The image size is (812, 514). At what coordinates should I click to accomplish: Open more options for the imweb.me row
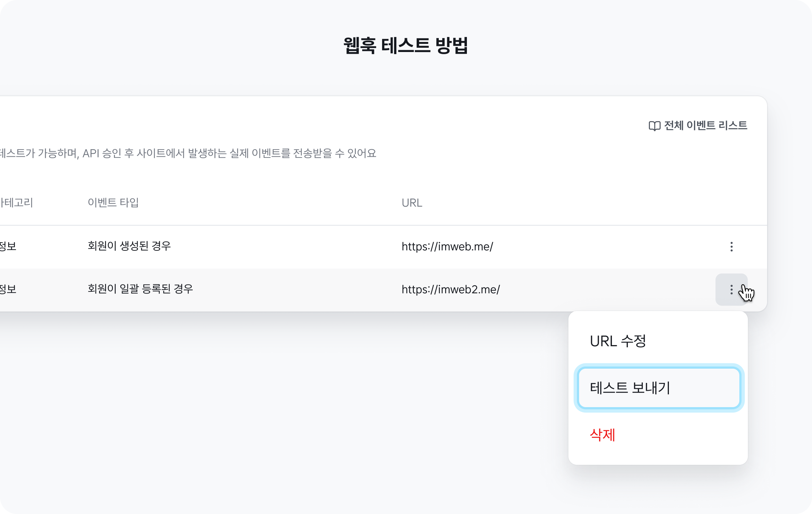click(x=732, y=246)
